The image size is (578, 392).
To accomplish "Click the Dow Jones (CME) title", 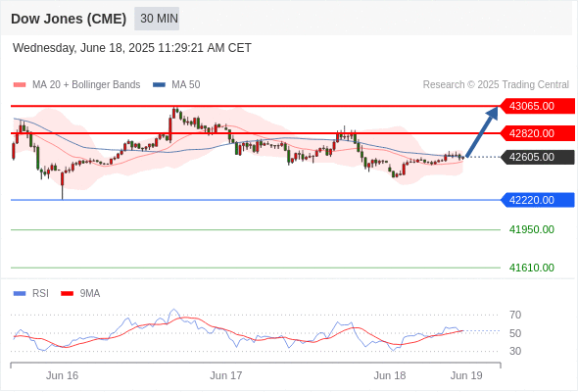I will point(69,19).
